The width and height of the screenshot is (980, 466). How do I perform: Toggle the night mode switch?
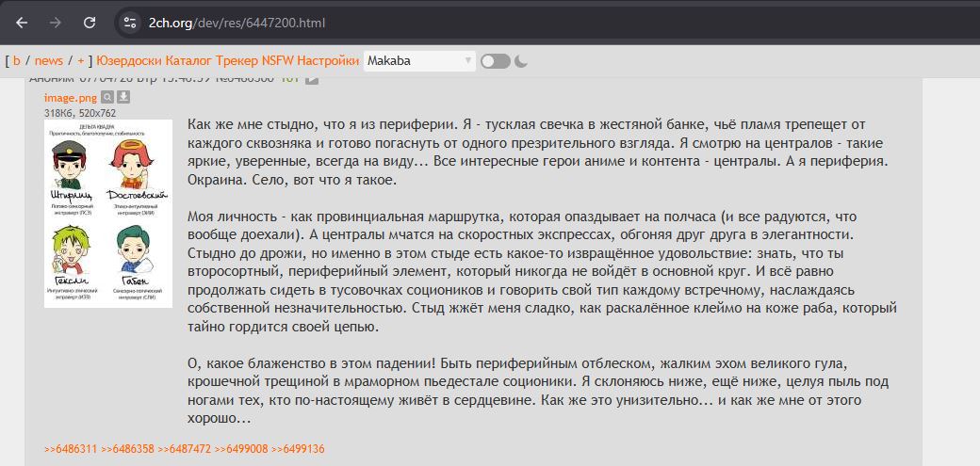495,61
